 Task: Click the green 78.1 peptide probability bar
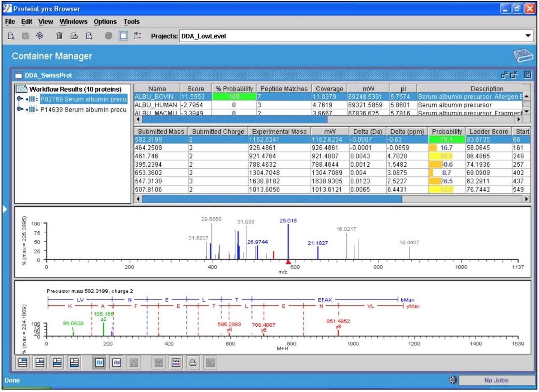click(447, 139)
